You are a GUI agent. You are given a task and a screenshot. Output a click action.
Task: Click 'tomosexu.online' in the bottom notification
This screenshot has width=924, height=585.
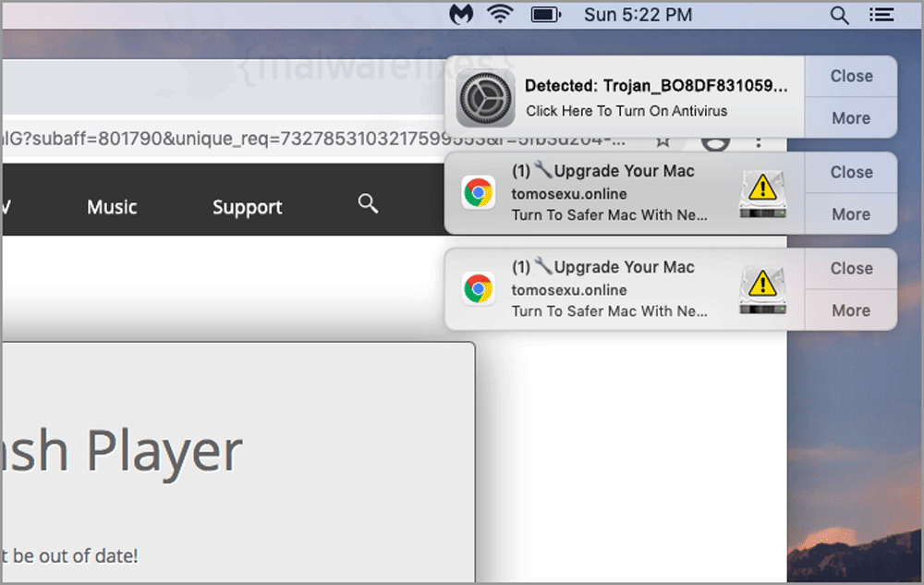click(568, 290)
